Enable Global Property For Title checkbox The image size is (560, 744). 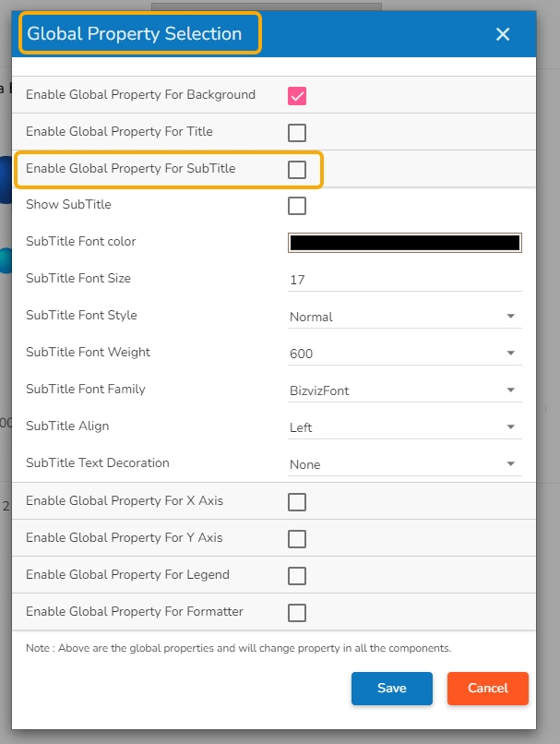pos(297,132)
